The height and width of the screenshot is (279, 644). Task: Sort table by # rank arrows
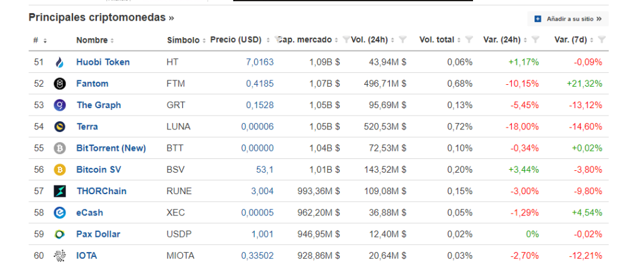45,41
